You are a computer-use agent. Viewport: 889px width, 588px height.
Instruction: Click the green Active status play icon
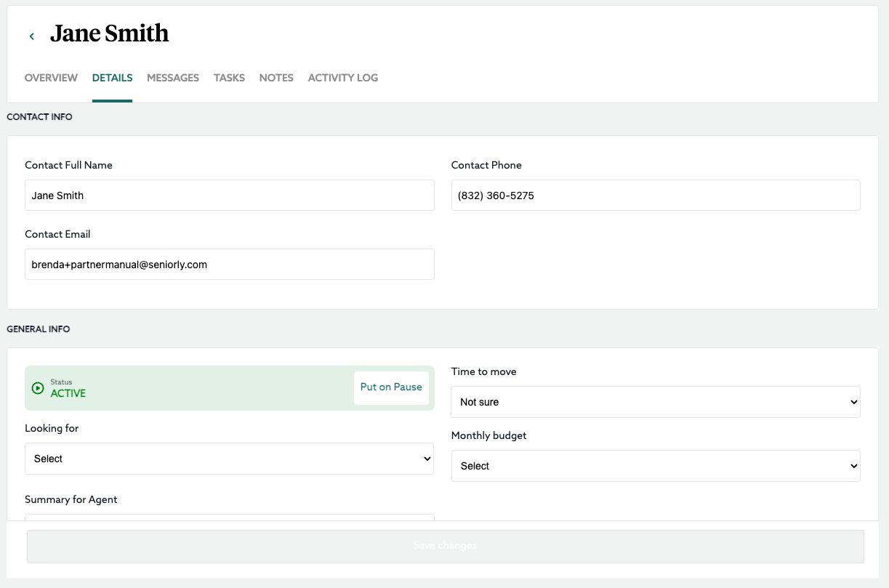pos(39,388)
